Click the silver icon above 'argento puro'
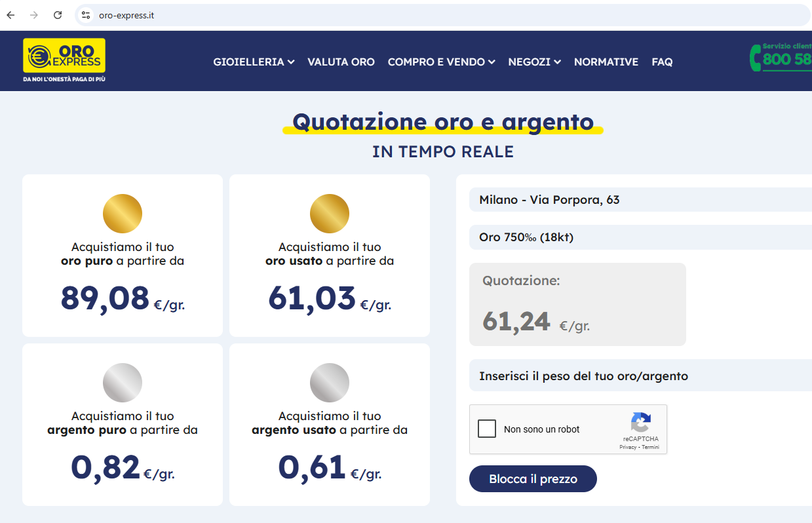812x523 pixels. [x=123, y=382]
